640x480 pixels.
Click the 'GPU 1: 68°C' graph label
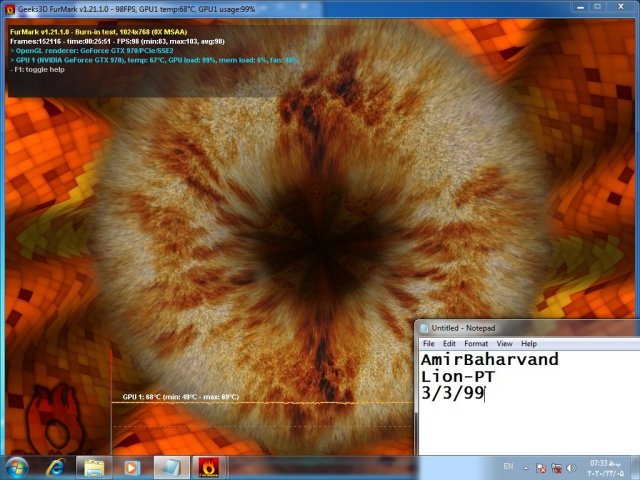(x=181, y=397)
